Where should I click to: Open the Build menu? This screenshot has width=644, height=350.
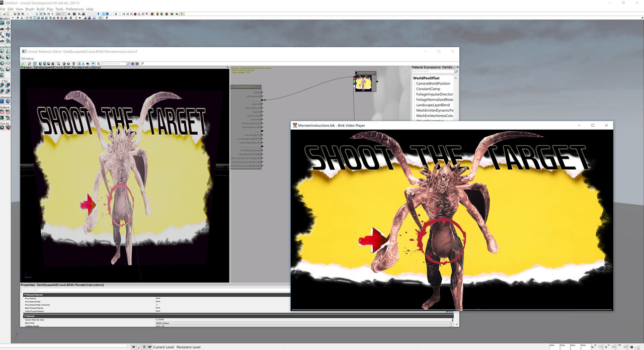coord(40,9)
